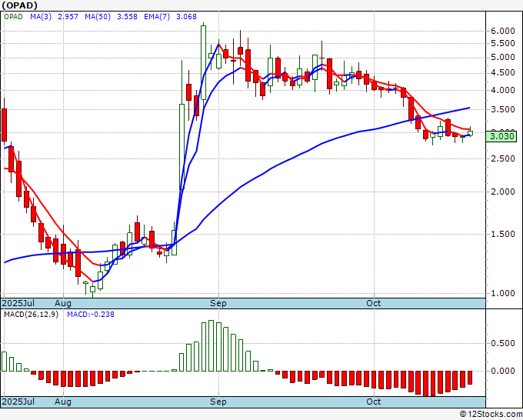Viewport: 523px width, 420px height.
Task: Click the 6.000 price axis label
Action: click(503, 31)
